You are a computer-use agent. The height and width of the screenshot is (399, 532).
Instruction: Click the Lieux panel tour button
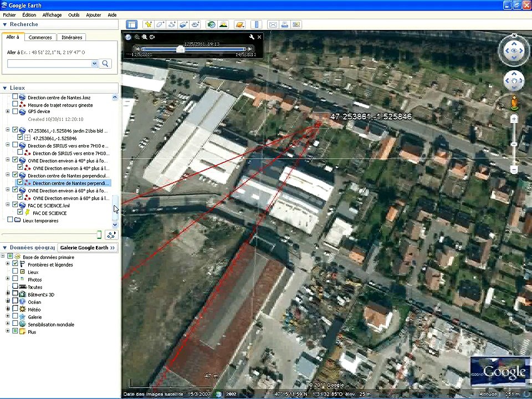click(111, 235)
